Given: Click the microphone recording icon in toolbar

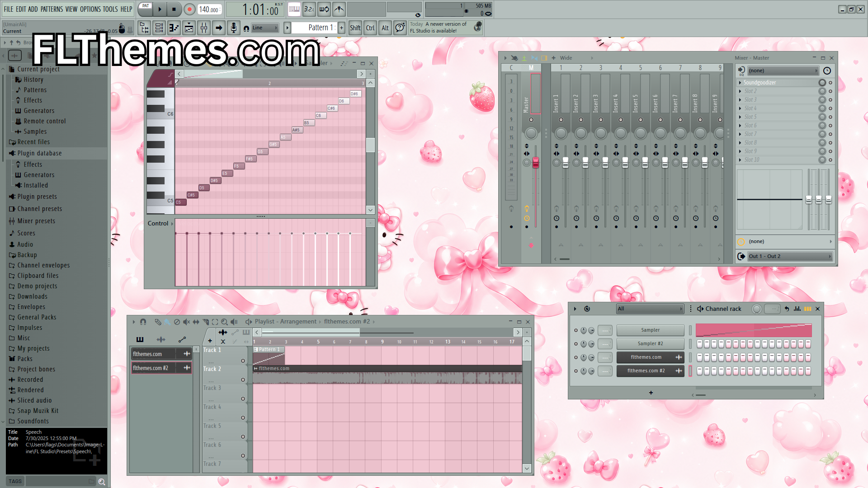Looking at the screenshot, I should tap(234, 28).
